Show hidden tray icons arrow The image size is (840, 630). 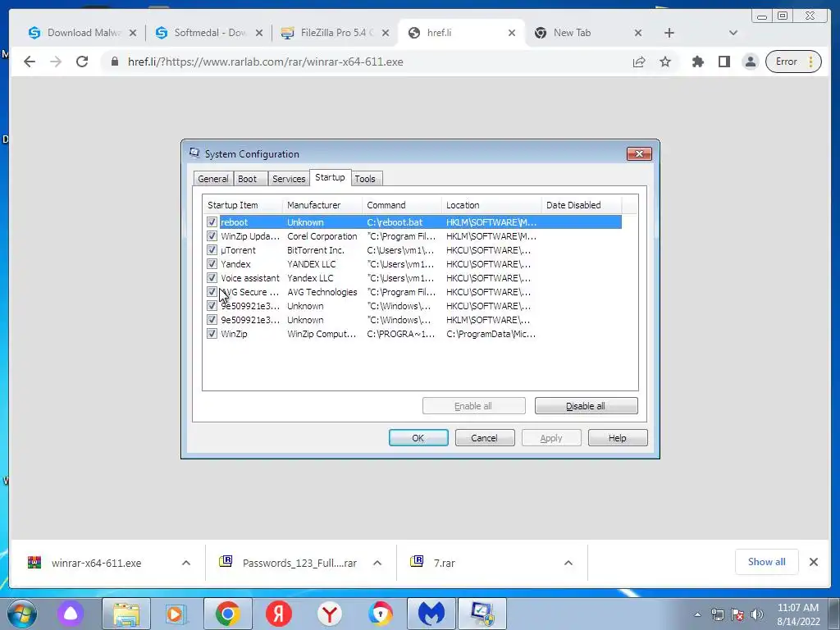tap(697, 614)
